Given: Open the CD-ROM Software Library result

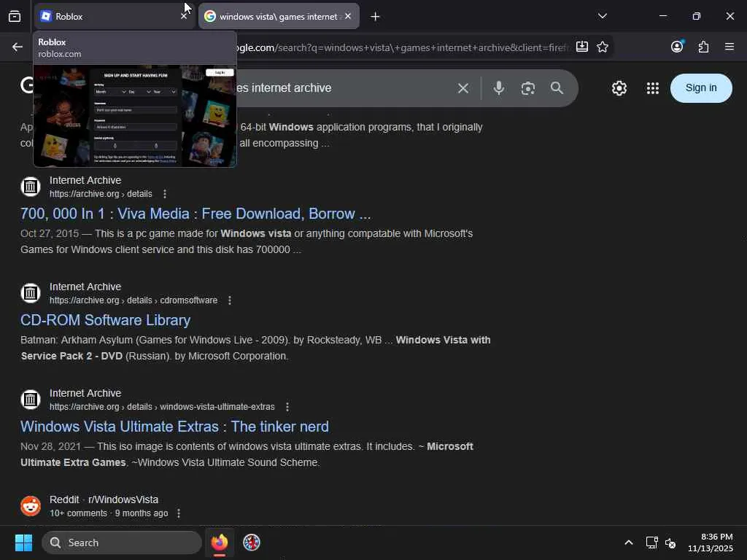Looking at the screenshot, I should tap(105, 320).
